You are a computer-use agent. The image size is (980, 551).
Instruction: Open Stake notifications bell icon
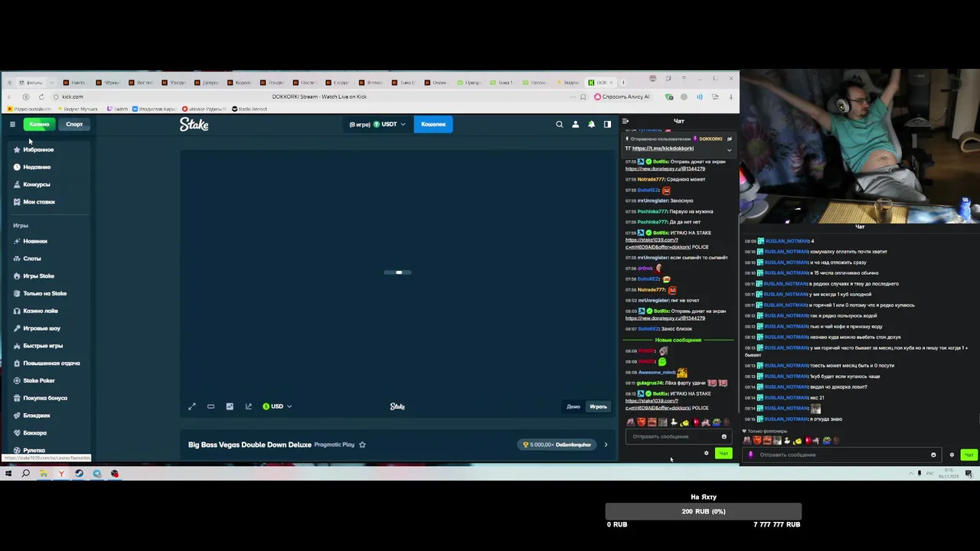[x=591, y=124]
